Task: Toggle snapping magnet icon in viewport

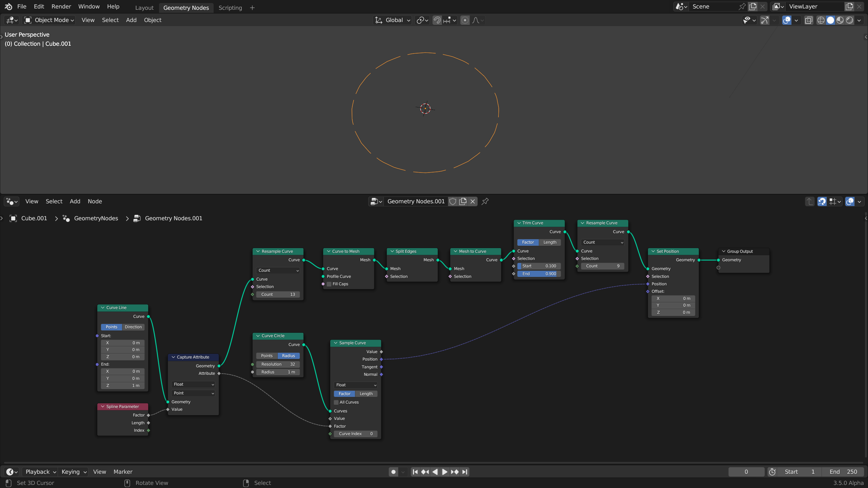Action: pos(437,20)
